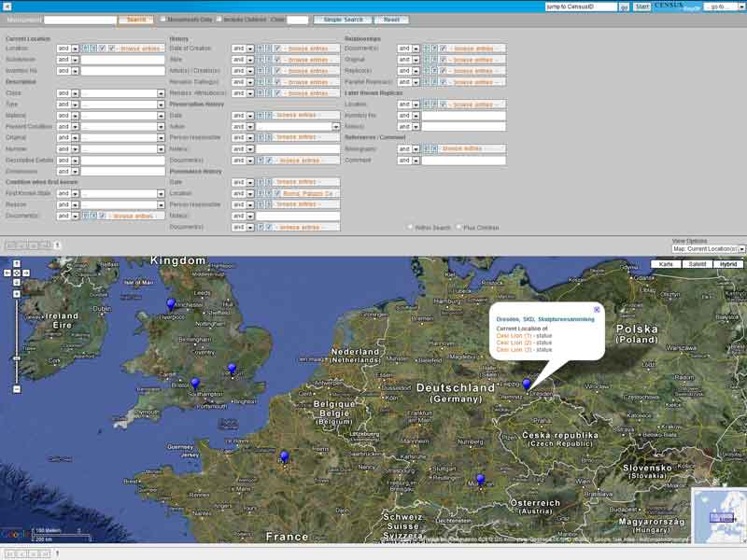Click the Monument search text field
747x560 pixels.
click(80, 20)
